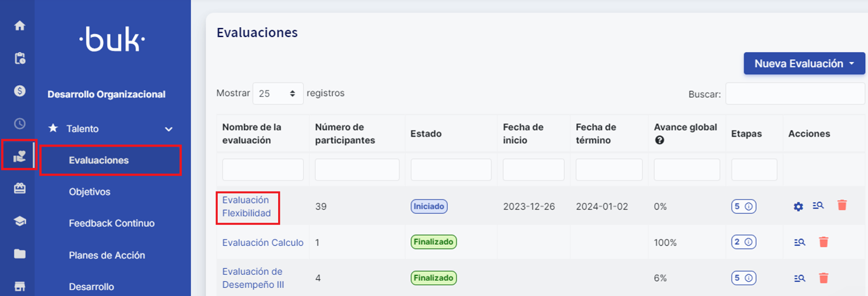Screen dimensions: 868x296
Task: Collapse the Talento menu chevron
Action: tap(168, 129)
